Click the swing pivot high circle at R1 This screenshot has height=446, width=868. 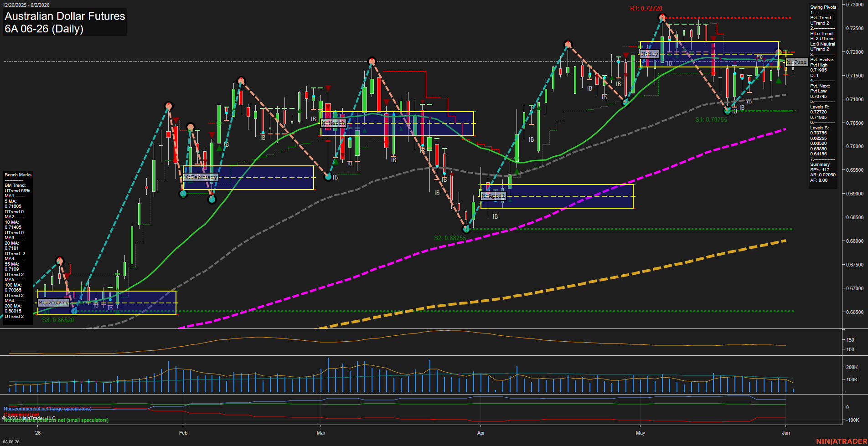pos(662,18)
